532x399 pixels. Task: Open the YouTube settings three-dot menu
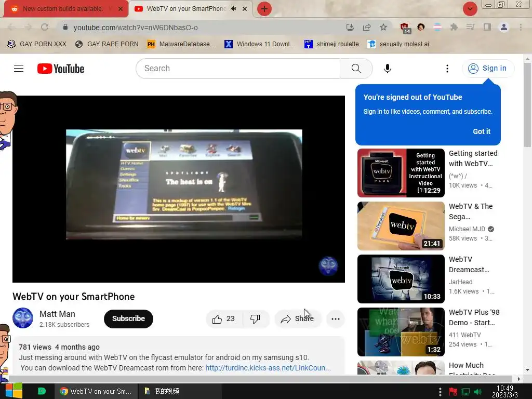[x=447, y=69]
